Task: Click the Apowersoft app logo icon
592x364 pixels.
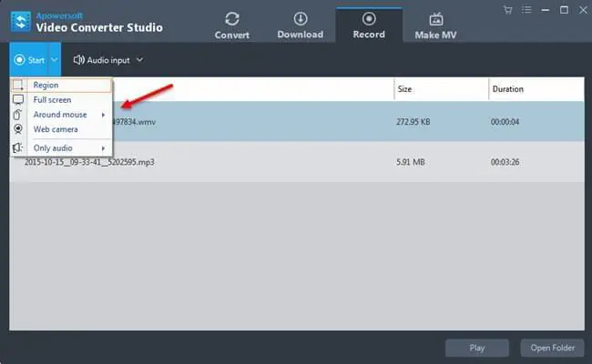Action: 21,22
